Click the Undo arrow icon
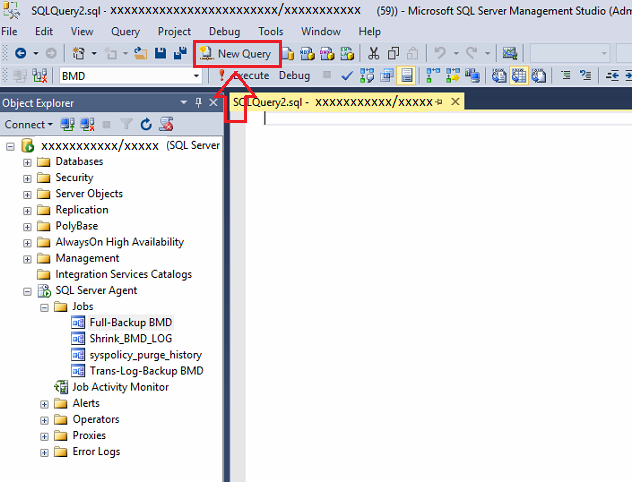632x482 pixels. [x=440, y=53]
